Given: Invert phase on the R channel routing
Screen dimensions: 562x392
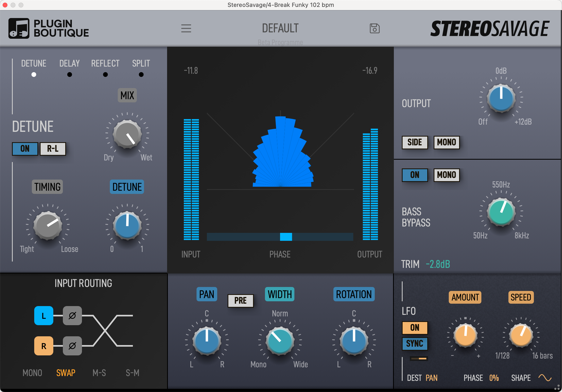Looking at the screenshot, I should click(x=72, y=346).
